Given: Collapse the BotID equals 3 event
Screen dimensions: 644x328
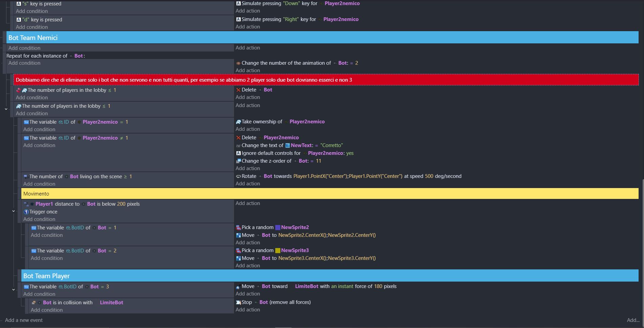Looking at the screenshot, I should click(14, 290).
